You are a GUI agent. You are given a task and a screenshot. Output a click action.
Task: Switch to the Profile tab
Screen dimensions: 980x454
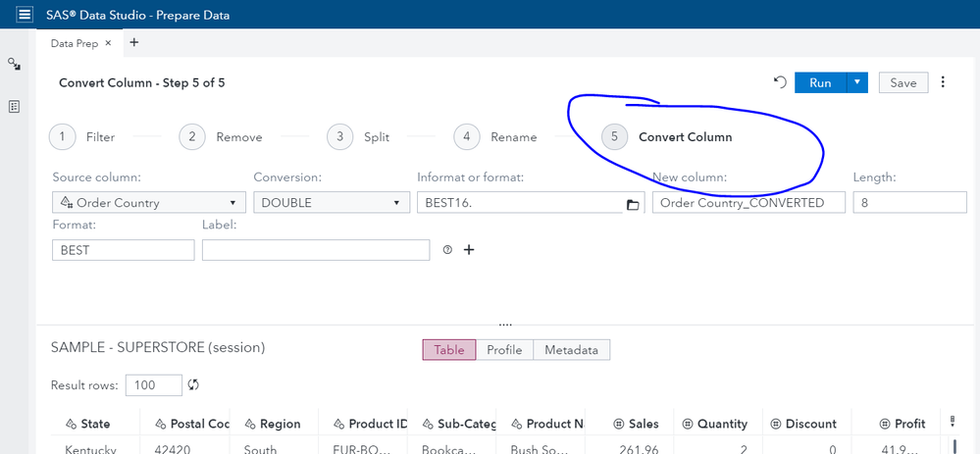pyautogui.click(x=504, y=350)
